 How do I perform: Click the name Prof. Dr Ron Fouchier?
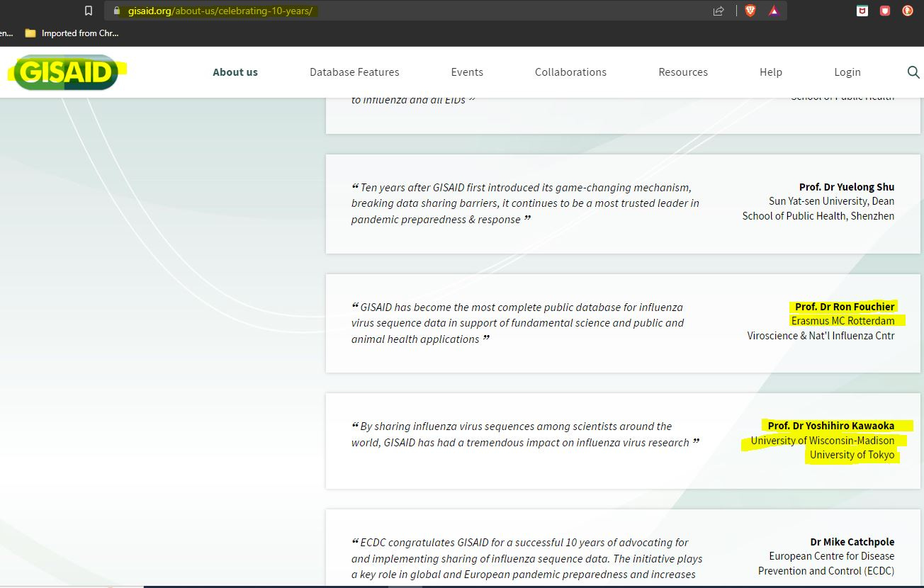tap(845, 307)
